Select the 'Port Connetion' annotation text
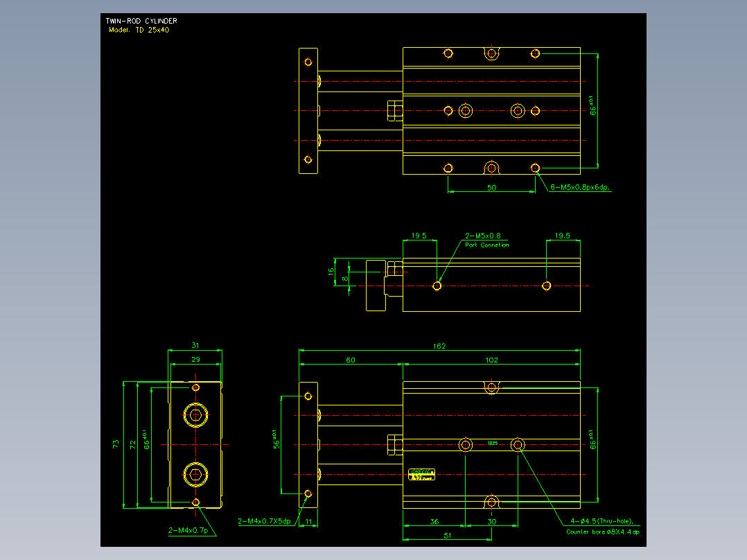The image size is (747, 560). tap(487, 245)
